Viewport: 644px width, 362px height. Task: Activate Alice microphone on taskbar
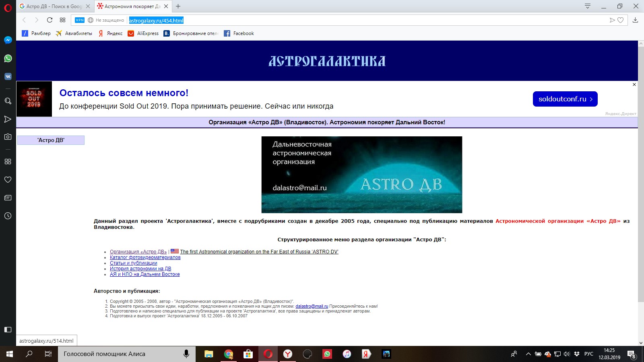pos(186,354)
